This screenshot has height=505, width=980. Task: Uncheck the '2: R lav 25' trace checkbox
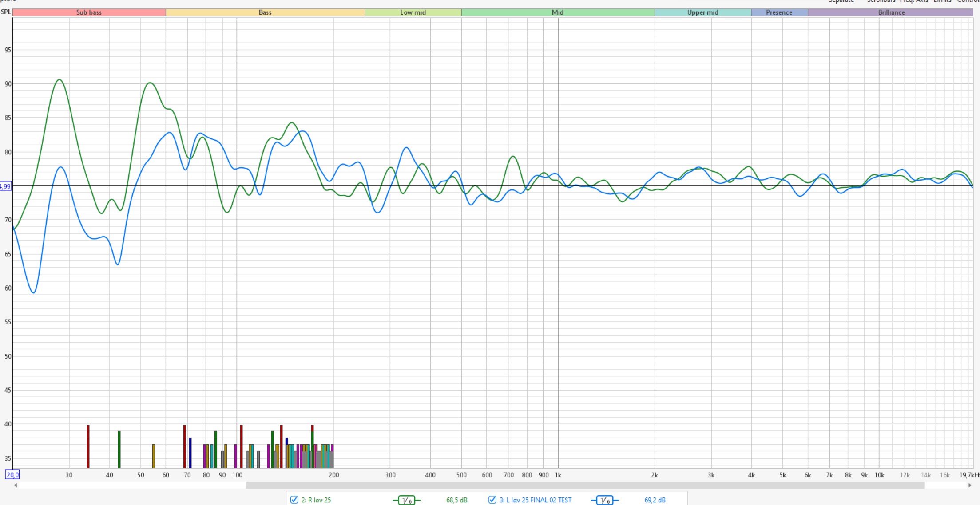[294, 500]
